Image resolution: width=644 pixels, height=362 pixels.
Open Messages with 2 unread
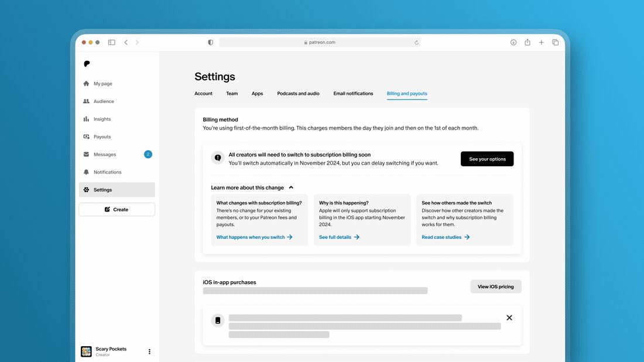(105, 155)
